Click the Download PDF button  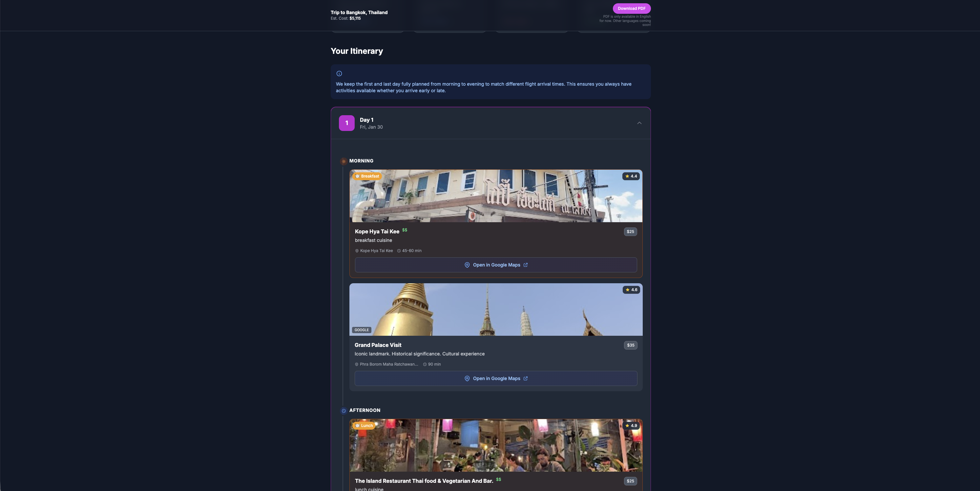point(632,8)
